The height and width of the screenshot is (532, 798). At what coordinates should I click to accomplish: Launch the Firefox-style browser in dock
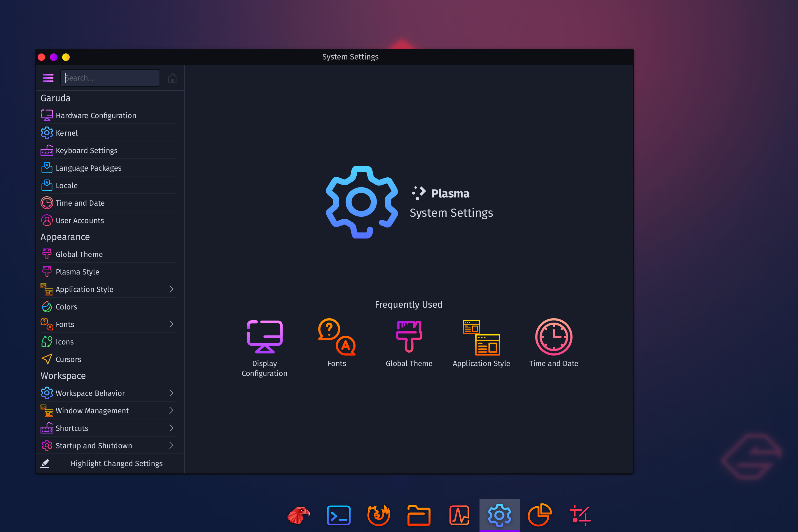point(379,515)
